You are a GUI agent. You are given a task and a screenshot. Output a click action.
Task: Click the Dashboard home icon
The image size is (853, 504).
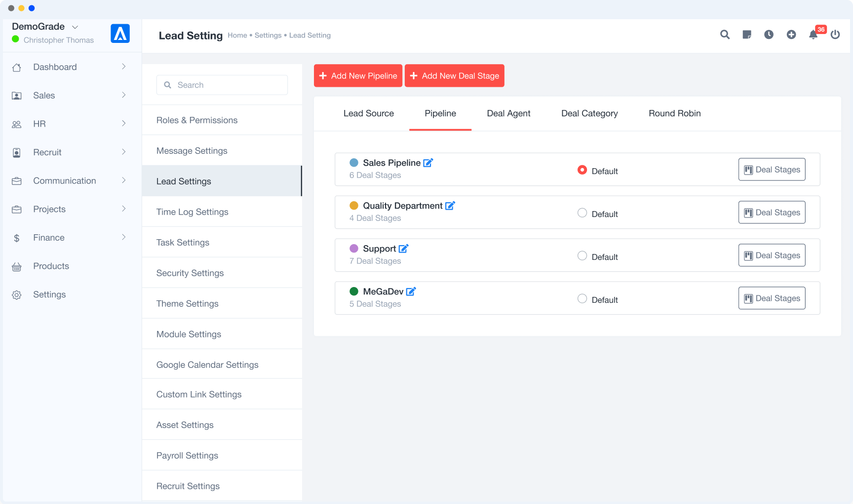point(17,67)
